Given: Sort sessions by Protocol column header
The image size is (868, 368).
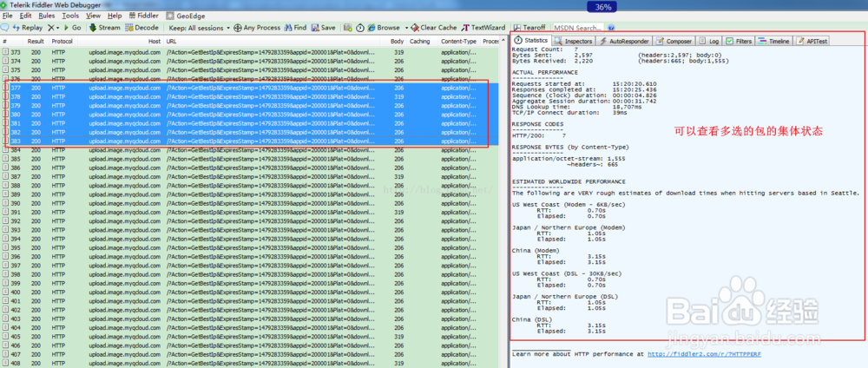Looking at the screenshot, I should 62,42.
